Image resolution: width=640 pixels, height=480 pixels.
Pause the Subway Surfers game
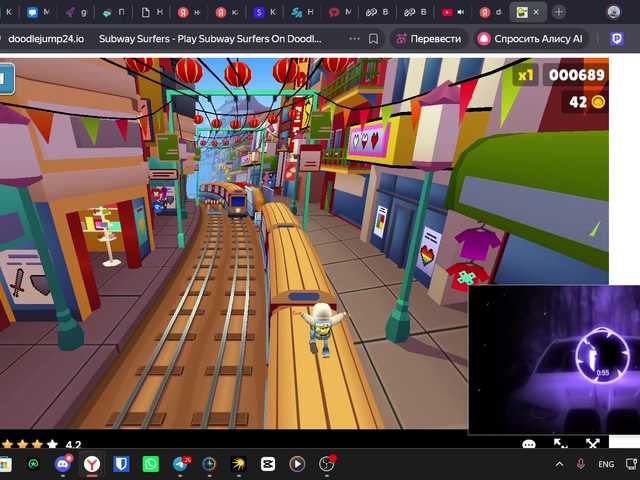click(x=6, y=78)
